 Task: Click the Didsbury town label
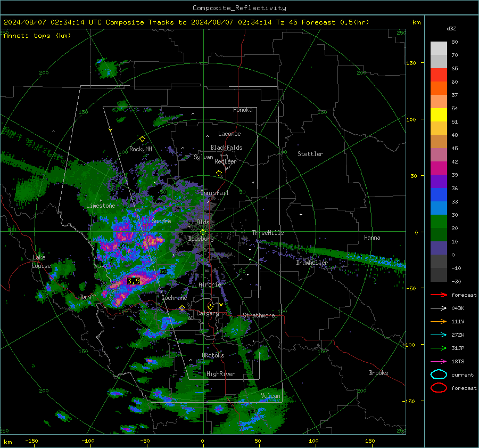coord(201,239)
